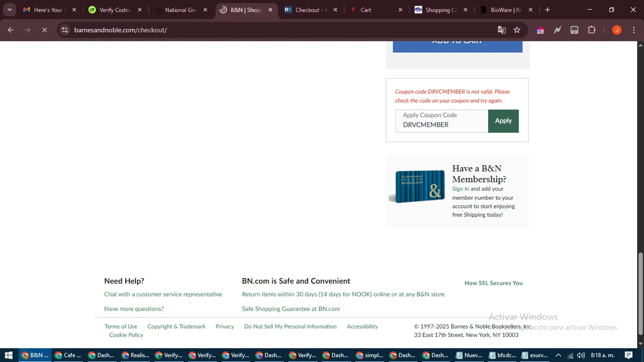The height and width of the screenshot is (362, 644).
Task: Open a new browser tab
Action: coord(547,10)
